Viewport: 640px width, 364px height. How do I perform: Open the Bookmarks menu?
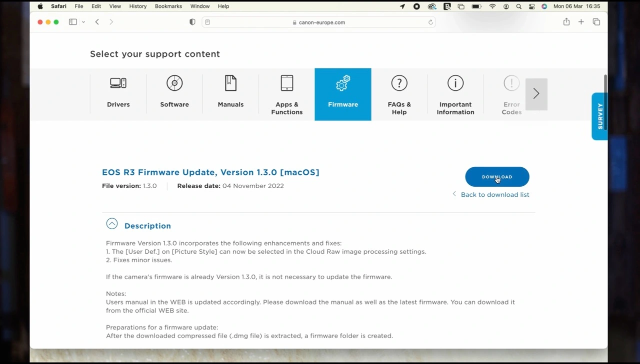tap(168, 6)
